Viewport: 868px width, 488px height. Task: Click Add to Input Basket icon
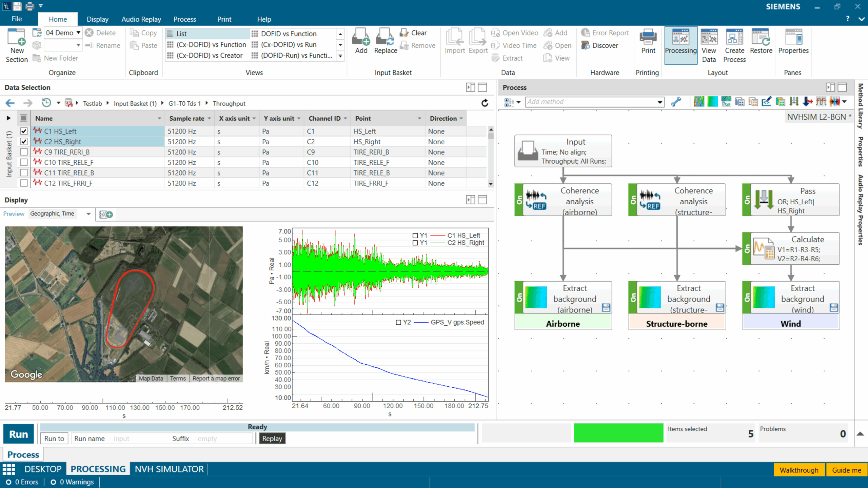pos(361,37)
